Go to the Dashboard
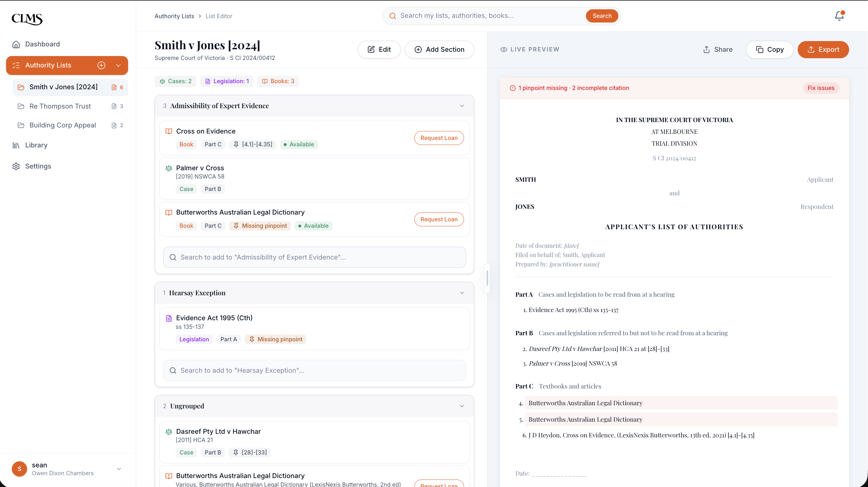 (x=42, y=44)
